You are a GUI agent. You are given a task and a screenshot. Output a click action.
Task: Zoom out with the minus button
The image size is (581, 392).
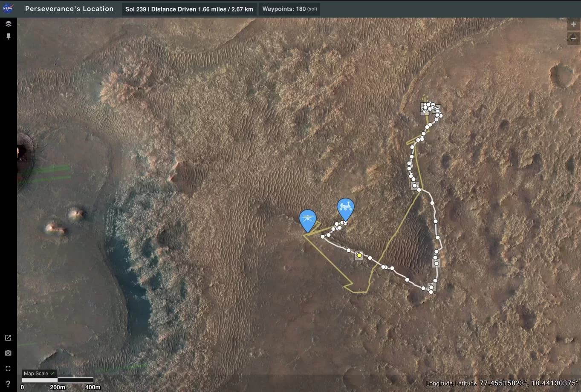point(573,38)
